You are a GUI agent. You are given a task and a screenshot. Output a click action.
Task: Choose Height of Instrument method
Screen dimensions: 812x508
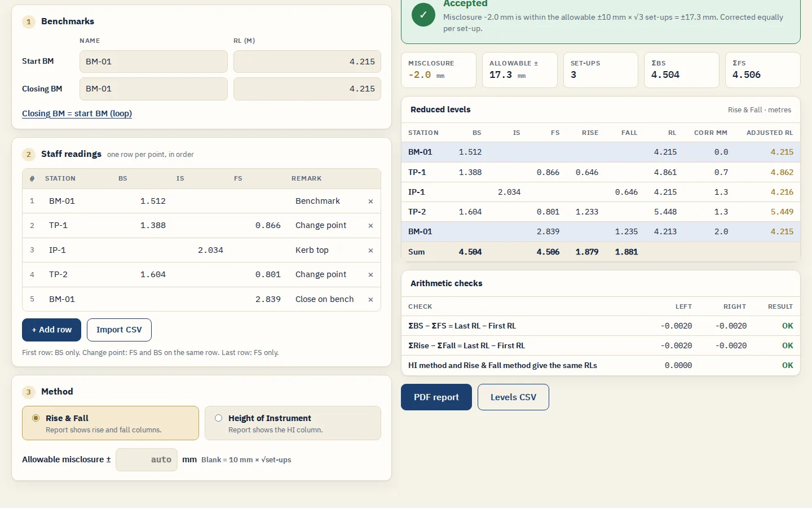(x=293, y=423)
